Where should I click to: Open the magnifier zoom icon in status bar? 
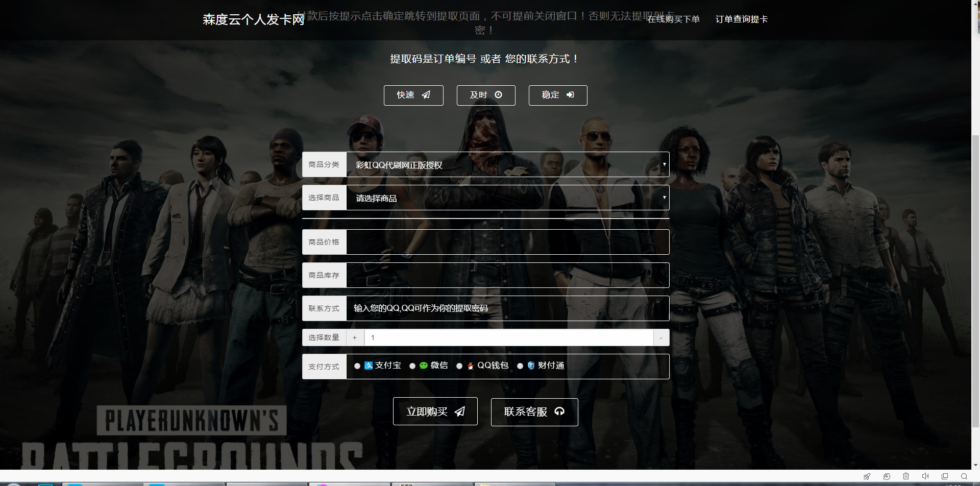(x=964, y=476)
